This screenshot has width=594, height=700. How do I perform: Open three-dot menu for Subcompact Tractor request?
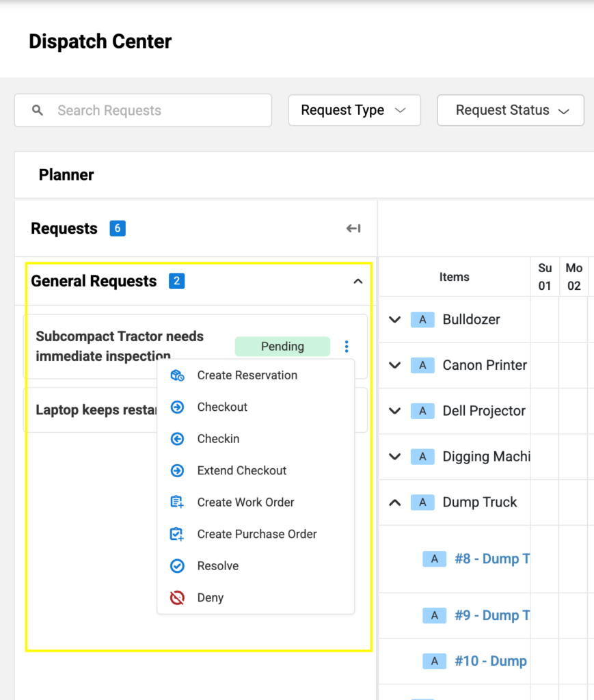(347, 347)
